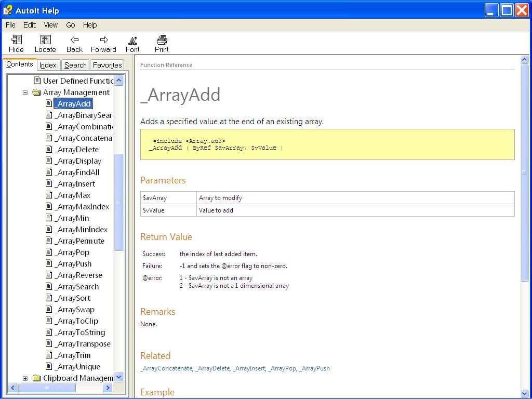This screenshot has width=532, height=399.
Task: Select _ArraySwap in the contents tree
Action: (75, 310)
